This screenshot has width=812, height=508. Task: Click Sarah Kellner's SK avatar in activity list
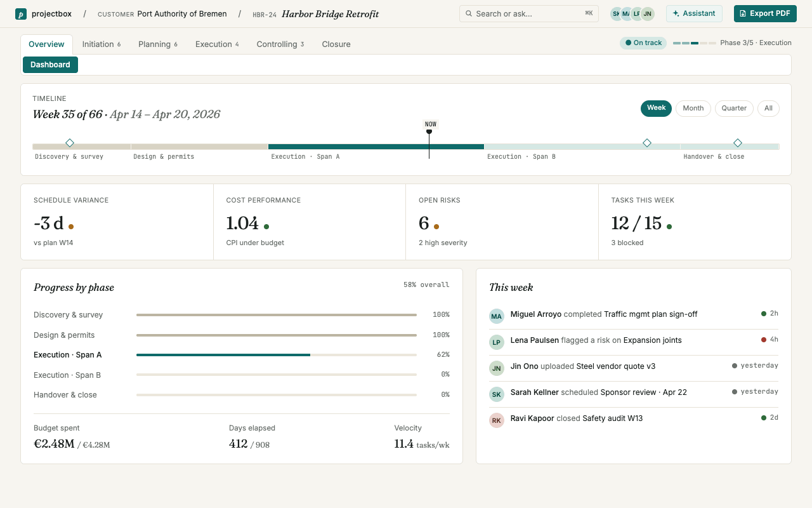tap(497, 394)
